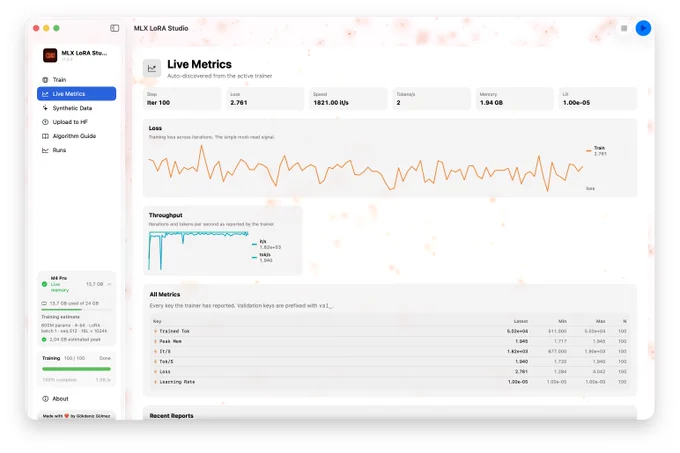
Task: Click the stop square button in toolbar
Action: coord(624,28)
